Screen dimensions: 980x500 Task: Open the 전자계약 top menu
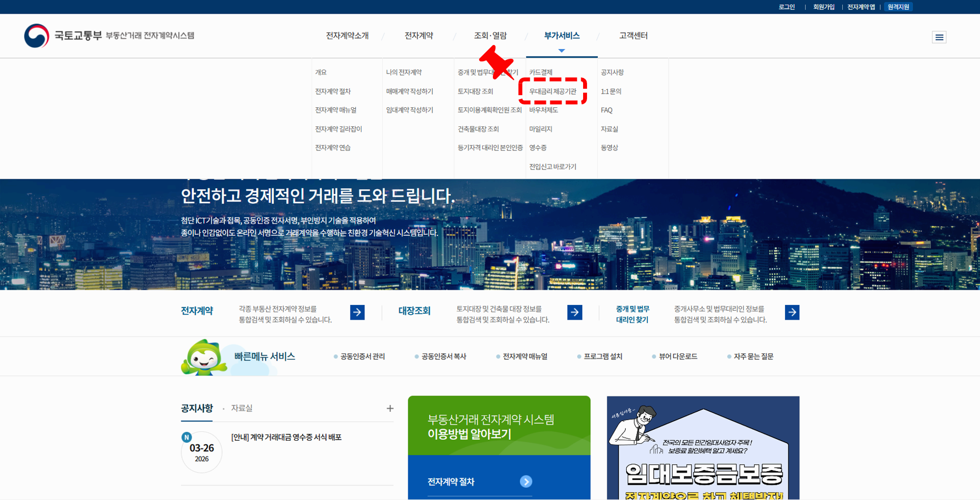click(x=419, y=36)
